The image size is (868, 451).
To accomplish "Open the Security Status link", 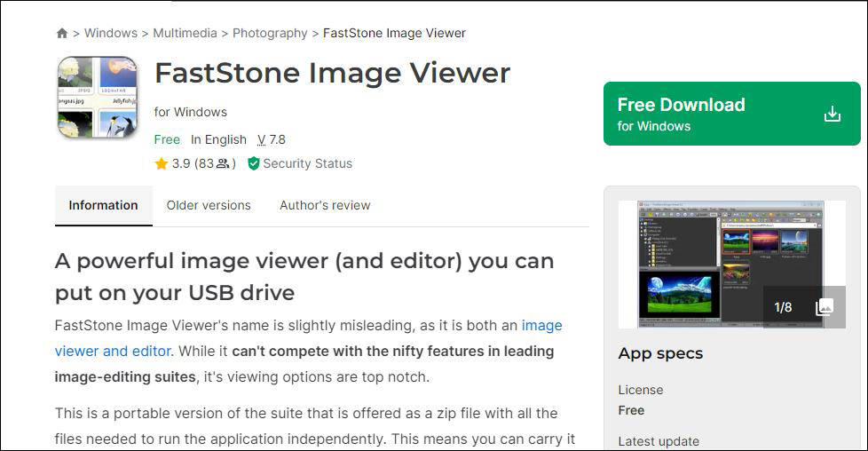I will 307,163.
